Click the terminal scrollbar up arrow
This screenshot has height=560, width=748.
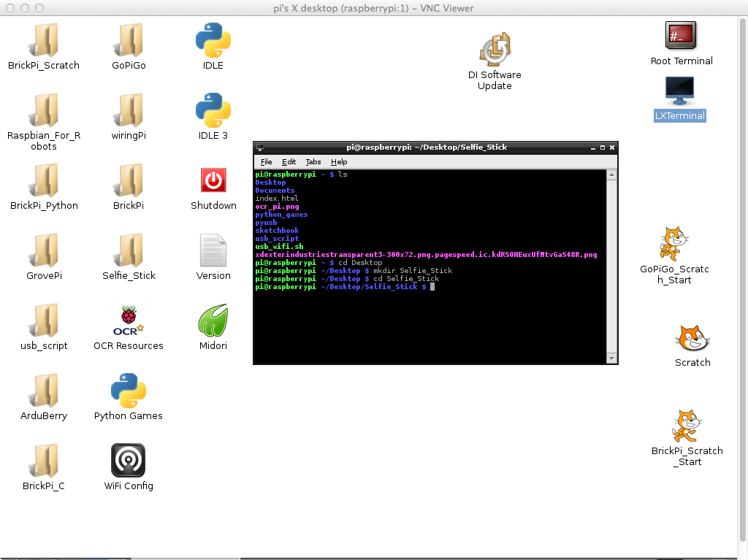click(611, 175)
